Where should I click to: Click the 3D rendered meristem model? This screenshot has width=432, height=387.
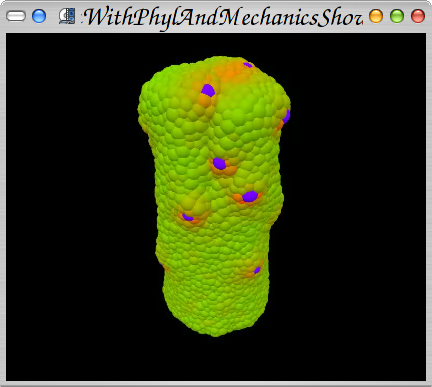click(x=215, y=196)
